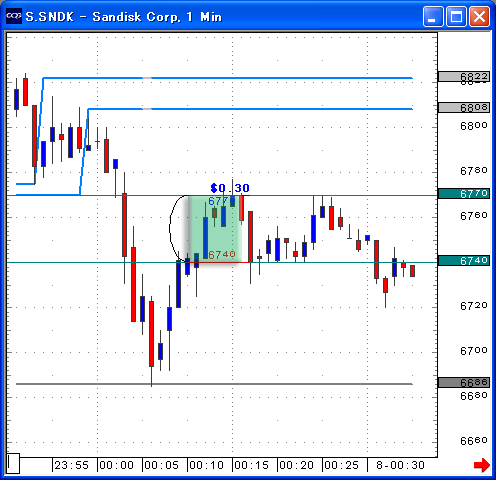496x480 pixels.
Task: Click the 00:15 time axis label
Action: [x=252, y=465]
